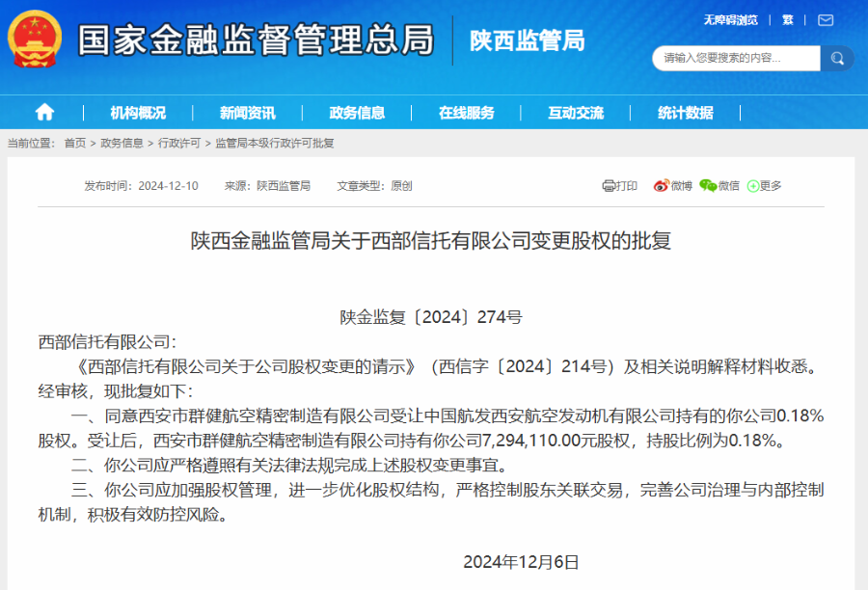Share the article to 微博

pyautogui.click(x=672, y=186)
